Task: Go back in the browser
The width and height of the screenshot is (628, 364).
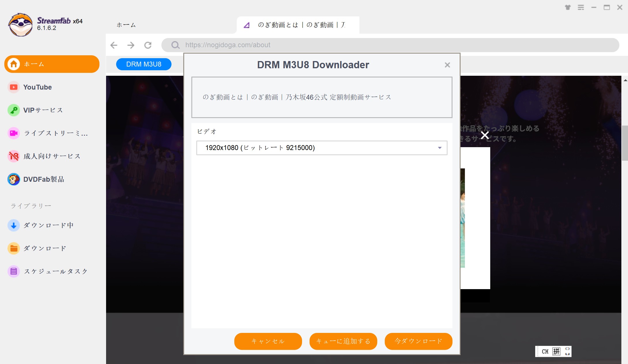Action: 114,45
